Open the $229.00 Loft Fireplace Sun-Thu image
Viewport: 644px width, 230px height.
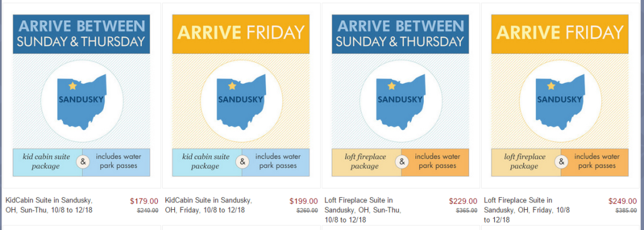click(401, 96)
